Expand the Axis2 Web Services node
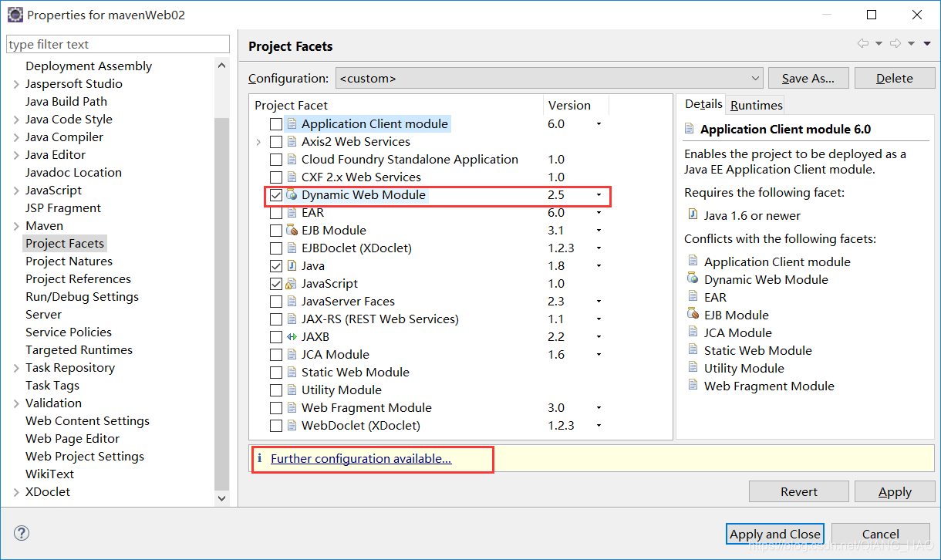This screenshot has height=560, width=941. pos(258,142)
